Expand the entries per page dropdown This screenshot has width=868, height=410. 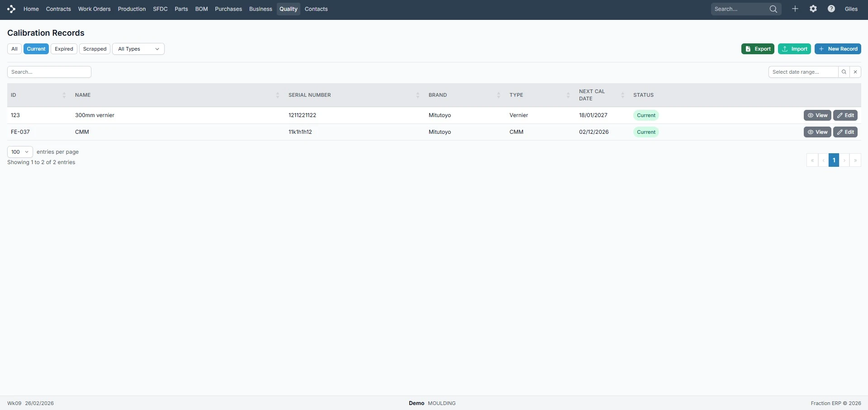point(20,152)
